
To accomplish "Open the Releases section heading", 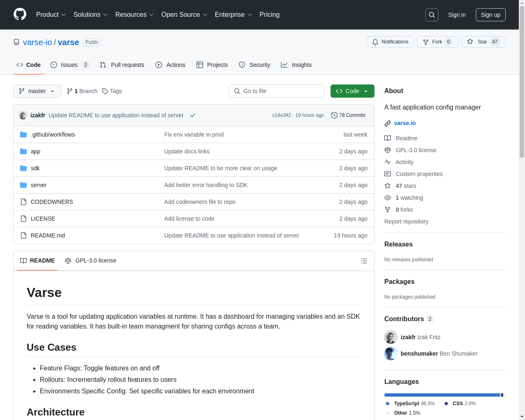I will point(398,244).
